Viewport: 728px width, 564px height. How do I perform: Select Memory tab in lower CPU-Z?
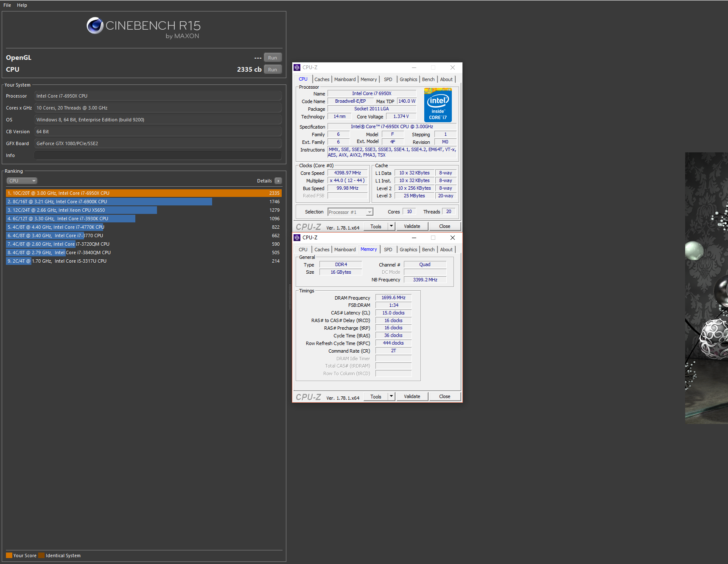(x=369, y=250)
